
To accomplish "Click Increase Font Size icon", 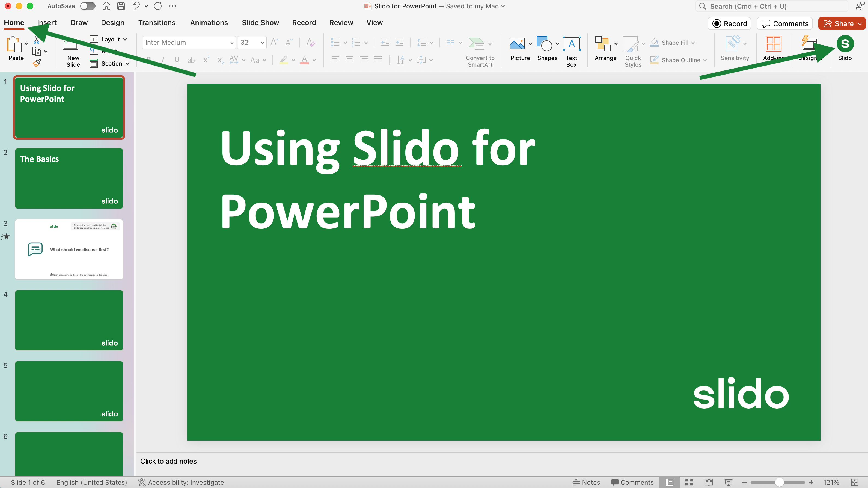I will [275, 43].
